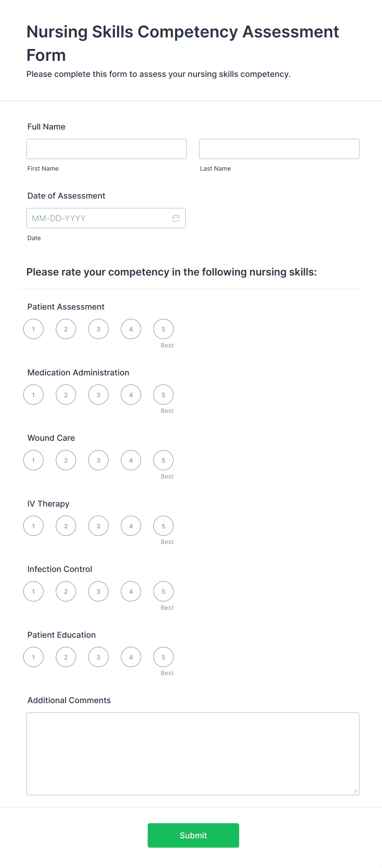Screen dimensions: 382x868
Task: Pick rating 5 for IV Therapy
Action: [x=163, y=525]
